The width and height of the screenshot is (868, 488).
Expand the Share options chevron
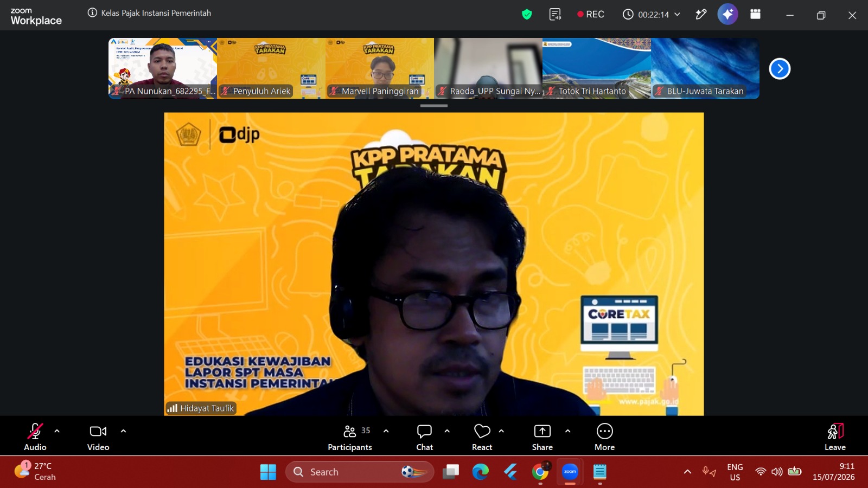click(567, 432)
